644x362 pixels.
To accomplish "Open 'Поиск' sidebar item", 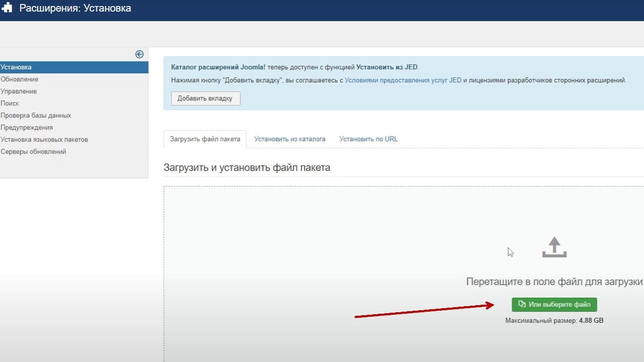I will (x=10, y=104).
